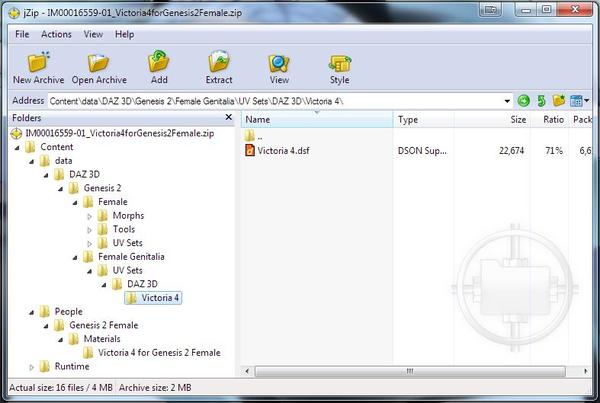
Task: Collapse the Materials folder node
Action: point(60,340)
